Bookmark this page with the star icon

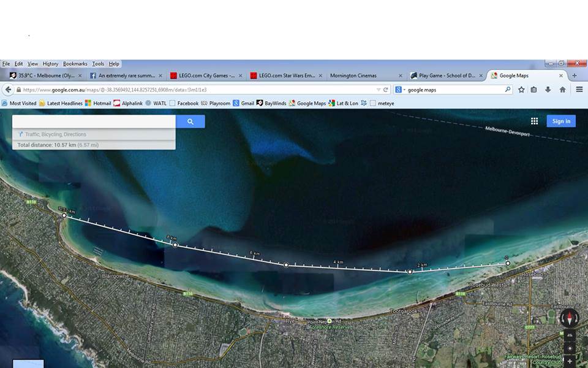click(x=521, y=90)
